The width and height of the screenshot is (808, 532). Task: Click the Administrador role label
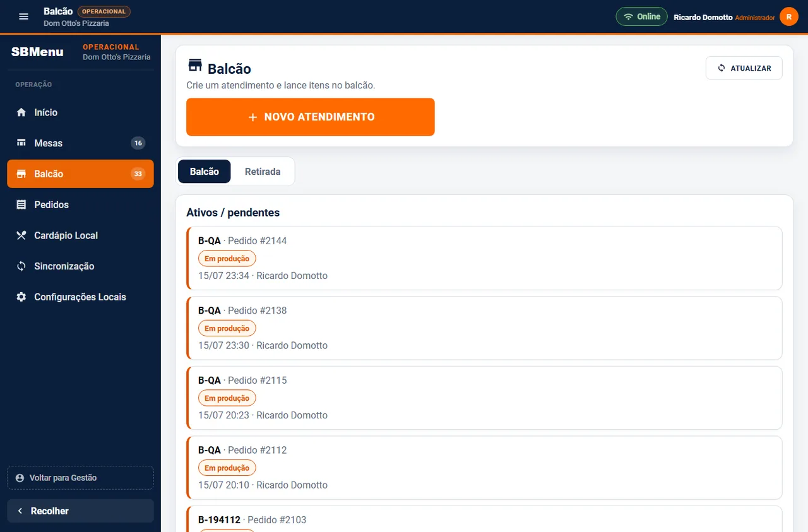(x=755, y=18)
